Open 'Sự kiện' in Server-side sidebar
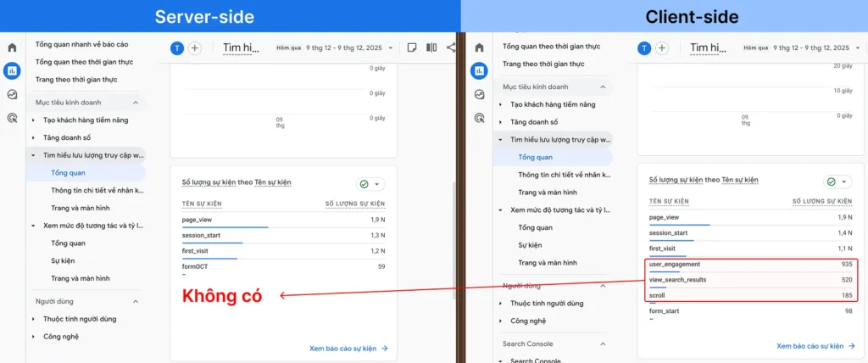The height and width of the screenshot is (363, 868). click(63, 261)
